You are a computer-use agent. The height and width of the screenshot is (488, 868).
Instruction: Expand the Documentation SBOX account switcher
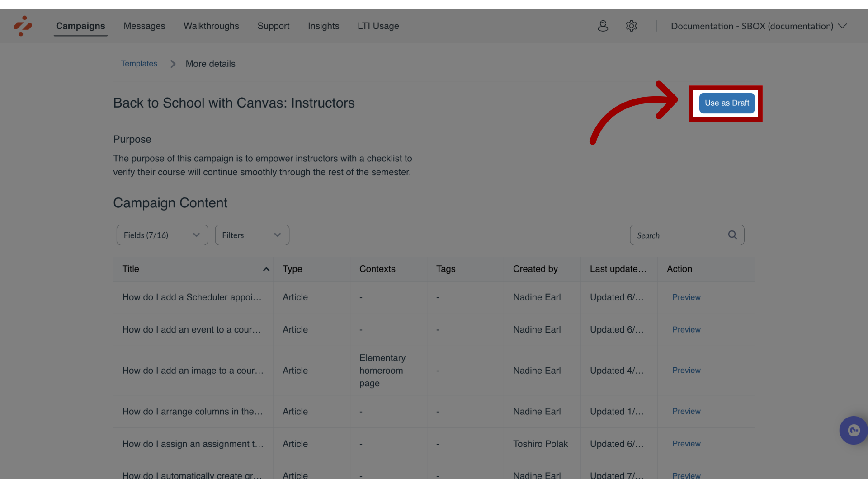[x=758, y=26]
